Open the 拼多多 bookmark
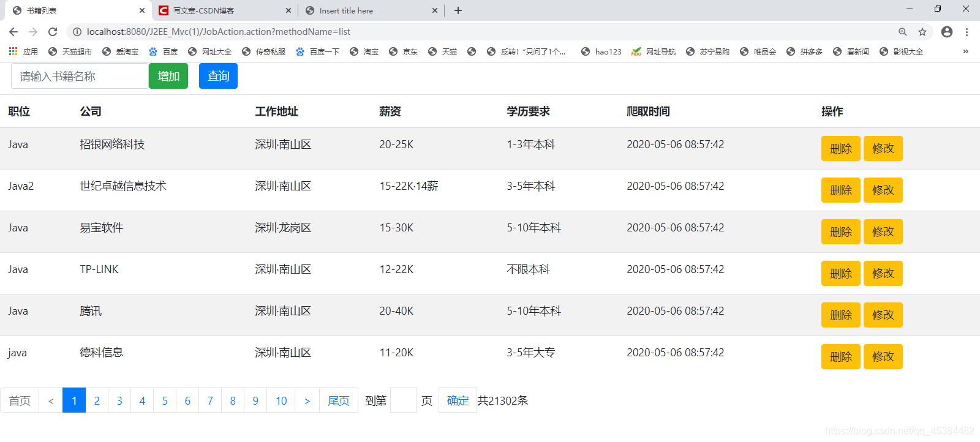The height and width of the screenshot is (442, 980). click(804, 51)
